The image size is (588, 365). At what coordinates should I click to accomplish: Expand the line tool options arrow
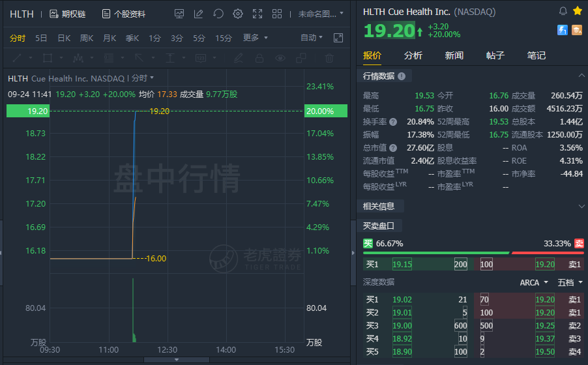[x=31, y=58]
